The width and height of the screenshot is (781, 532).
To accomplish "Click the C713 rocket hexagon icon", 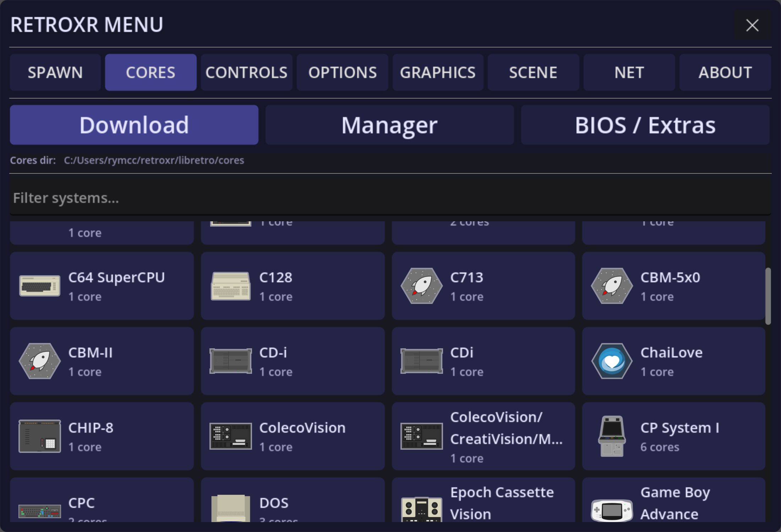I will click(421, 286).
